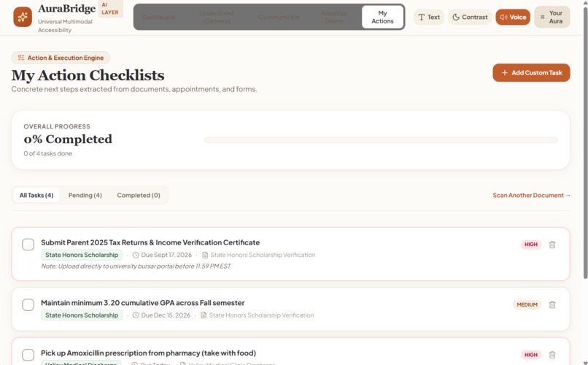
Task: Open the Dashboard tab in the navigation
Action: click(x=158, y=18)
